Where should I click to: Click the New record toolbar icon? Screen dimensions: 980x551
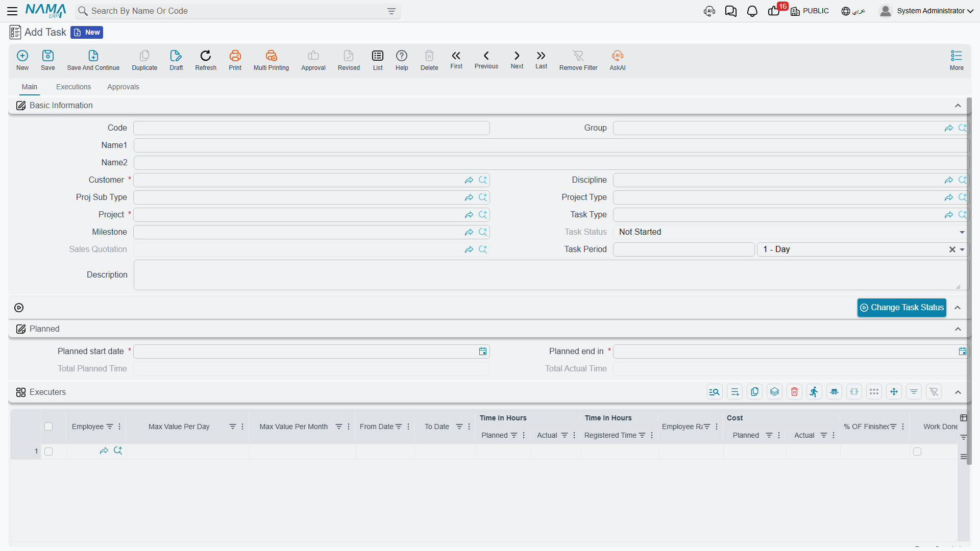(22, 56)
